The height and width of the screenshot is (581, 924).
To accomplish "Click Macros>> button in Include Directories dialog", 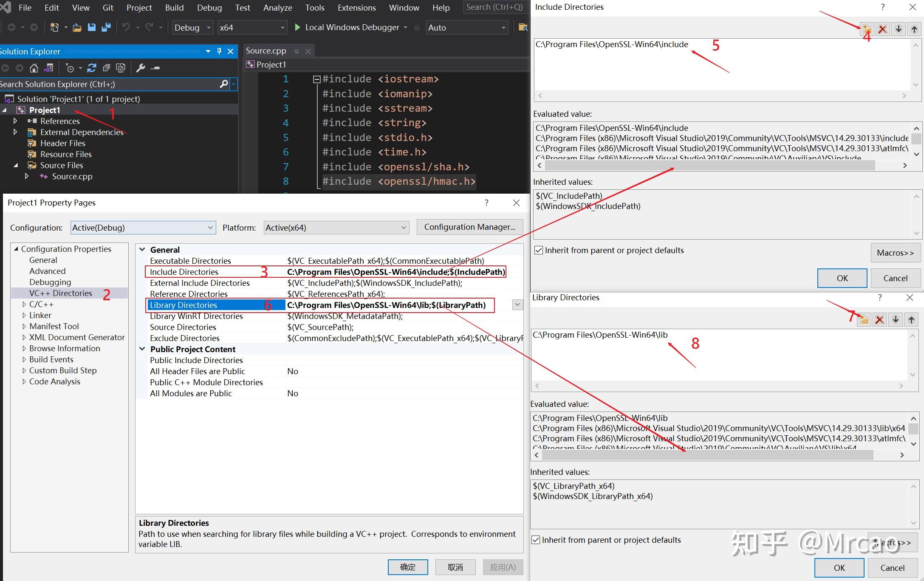I will tap(895, 253).
